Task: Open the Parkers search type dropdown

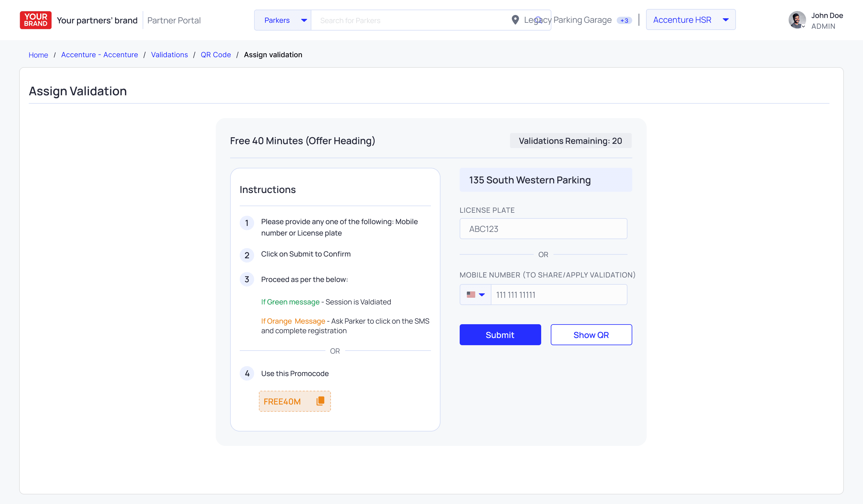Action: [283, 20]
